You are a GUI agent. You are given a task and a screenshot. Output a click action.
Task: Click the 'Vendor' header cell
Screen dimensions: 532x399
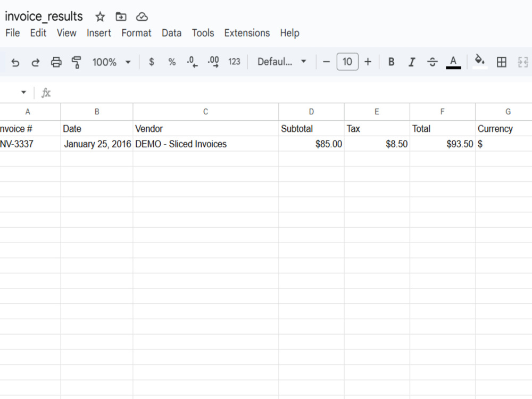pyautogui.click(x=205, y=129)
